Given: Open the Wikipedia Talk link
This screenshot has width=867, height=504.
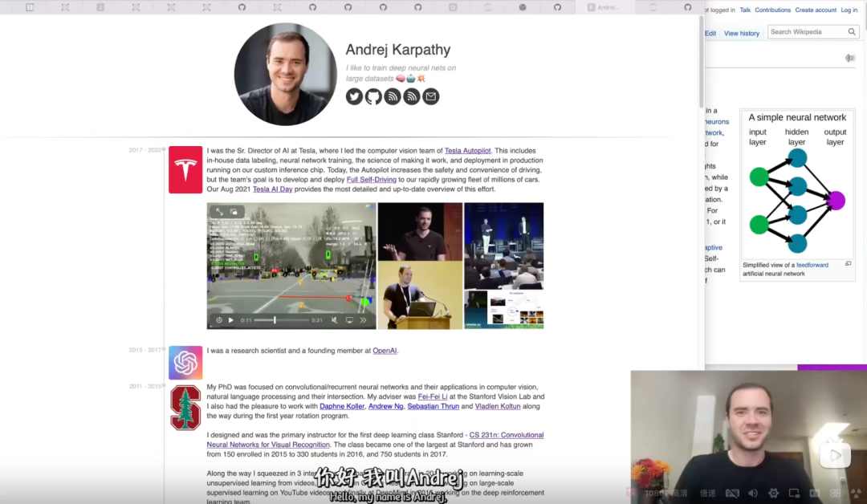Looking at the screenshot, I should coord(745,10).
